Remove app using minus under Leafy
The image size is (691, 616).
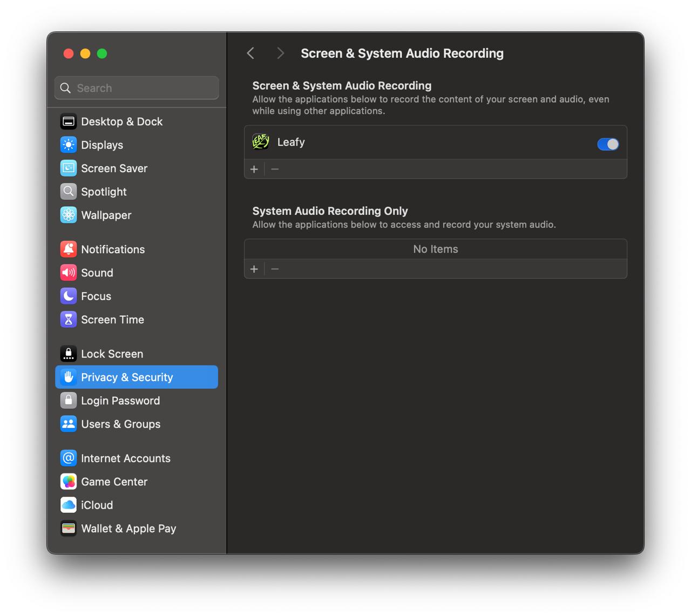coord(275,169)
